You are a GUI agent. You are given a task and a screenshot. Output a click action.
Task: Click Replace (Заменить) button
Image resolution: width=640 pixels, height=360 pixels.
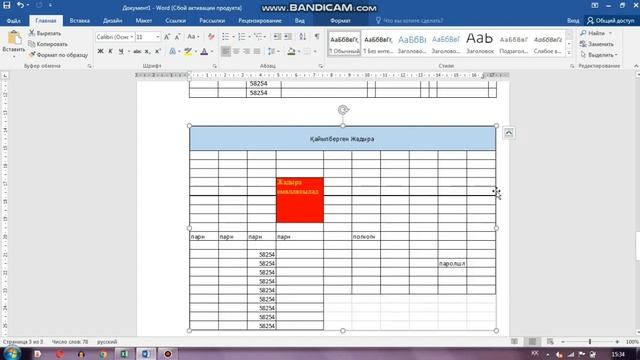(x=596, y=44)
